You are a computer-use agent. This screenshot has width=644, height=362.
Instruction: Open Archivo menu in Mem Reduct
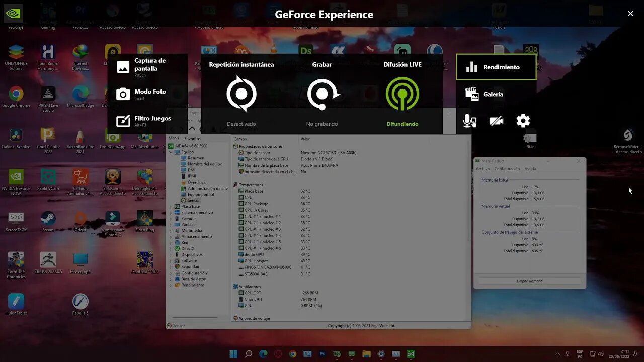point(482,169)
